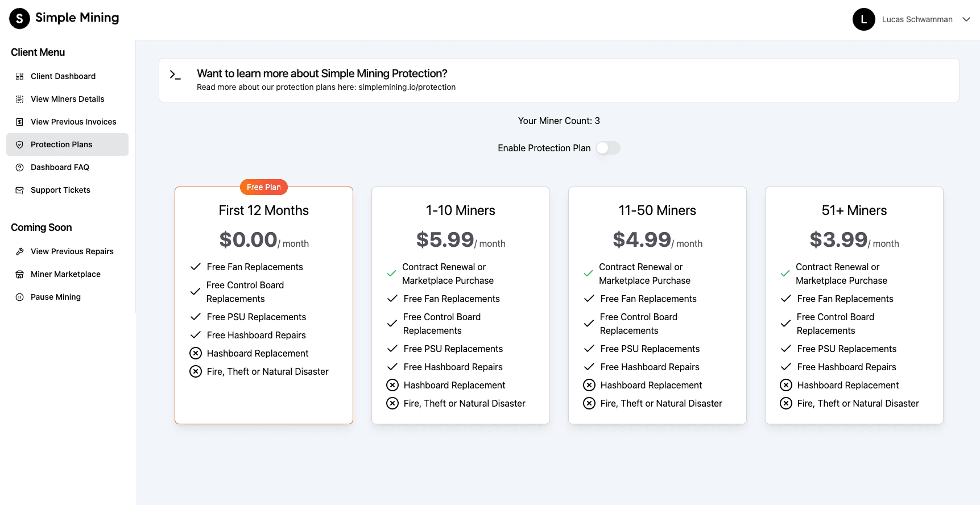Image resolution: width=980 pixels, height=505 pixels.
Task: Click Free Control Board Replacements in 11-50 Miners
Action: pos(639,324)
